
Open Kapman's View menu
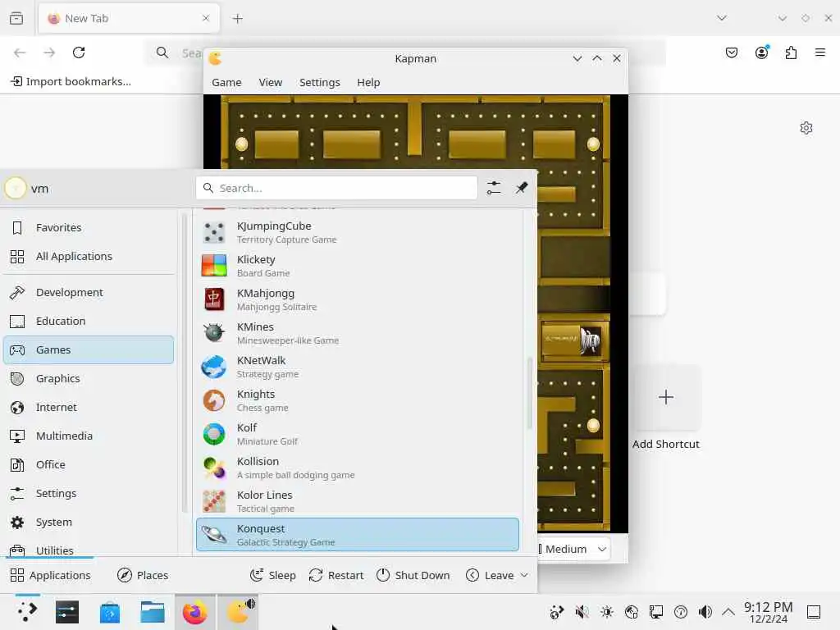[x=271, y=83]
